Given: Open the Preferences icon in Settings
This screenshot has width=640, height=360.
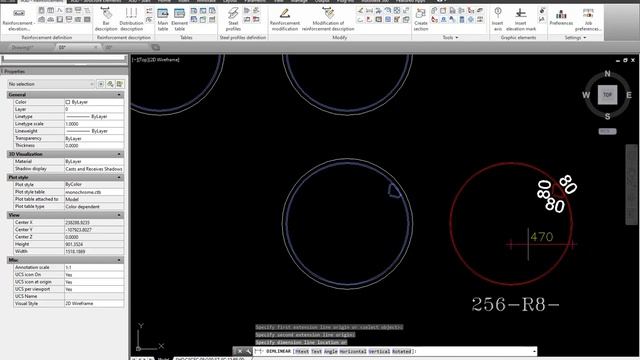Looking at the screenshot, I should [x=561, y=17].
